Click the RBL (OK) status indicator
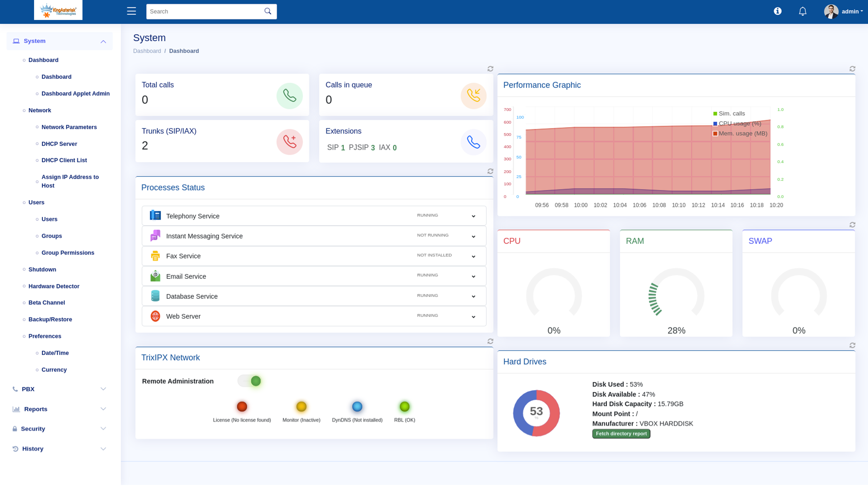Screen dimensions: 868x488 (404, 407)
